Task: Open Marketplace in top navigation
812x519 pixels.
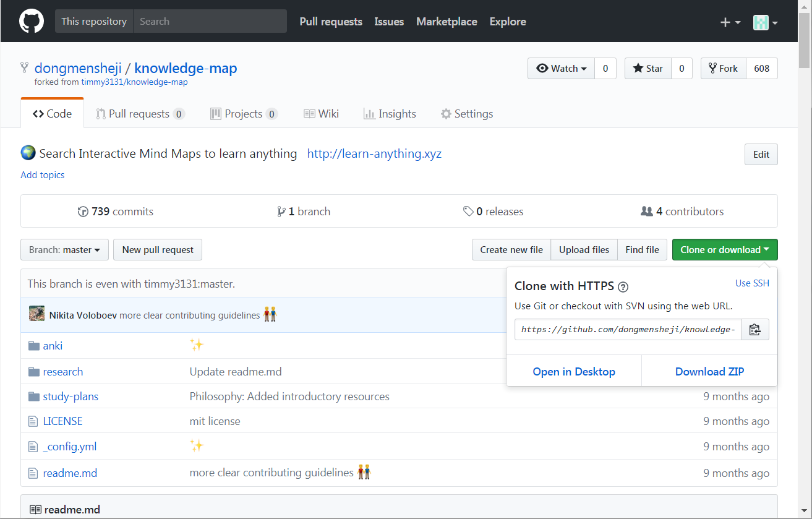Action: 447,22
